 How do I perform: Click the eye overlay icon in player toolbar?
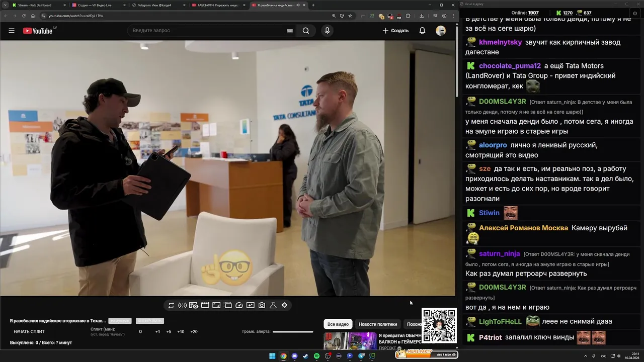click(x=194, y=305)
